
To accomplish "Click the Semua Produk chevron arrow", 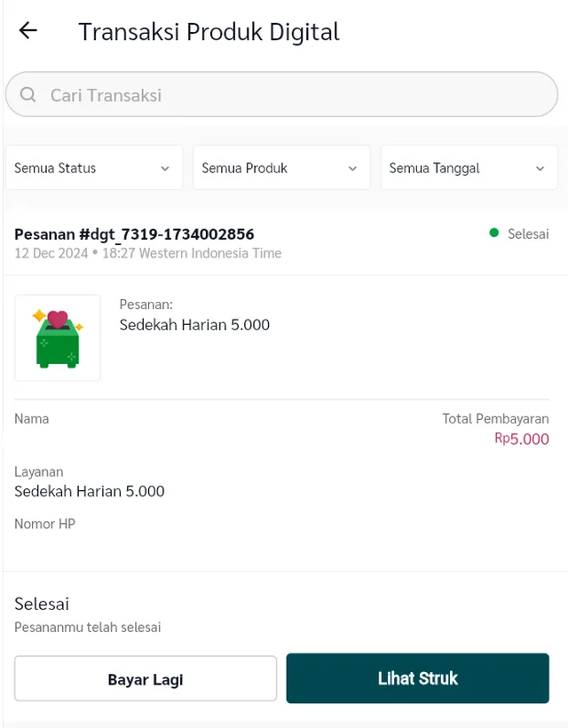I will [352, 169].
